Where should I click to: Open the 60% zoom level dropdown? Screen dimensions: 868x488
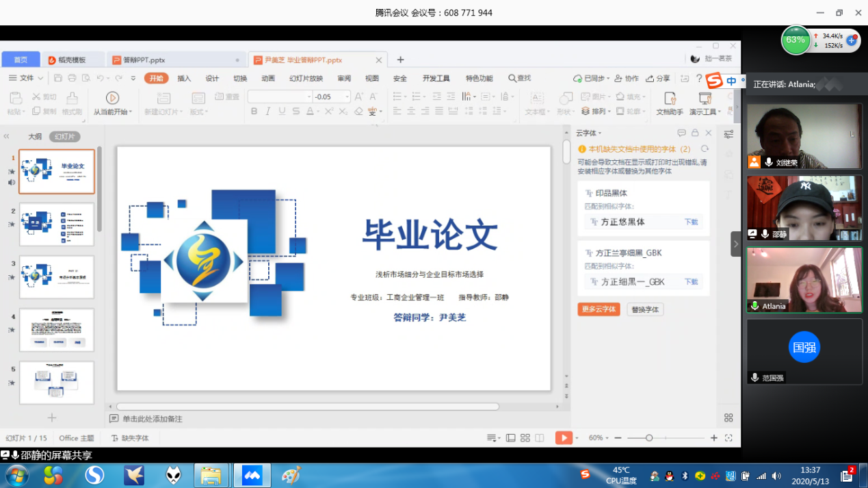(599, 438)
